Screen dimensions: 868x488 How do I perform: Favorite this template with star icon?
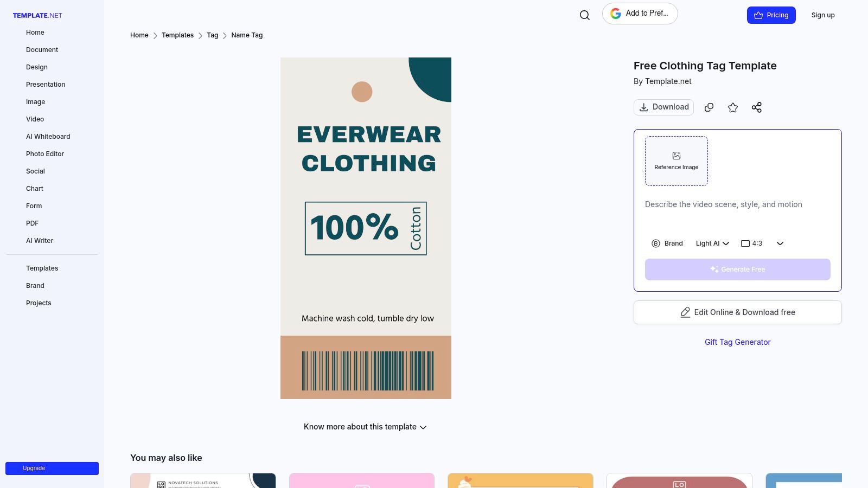point(733,107)
